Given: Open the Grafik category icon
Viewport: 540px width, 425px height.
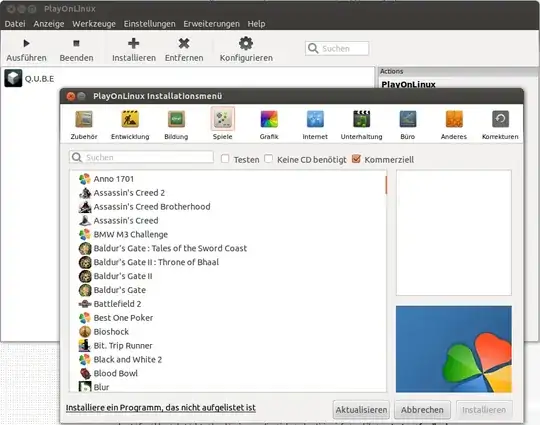Looking at the screenshot, I should click(269, 120).
